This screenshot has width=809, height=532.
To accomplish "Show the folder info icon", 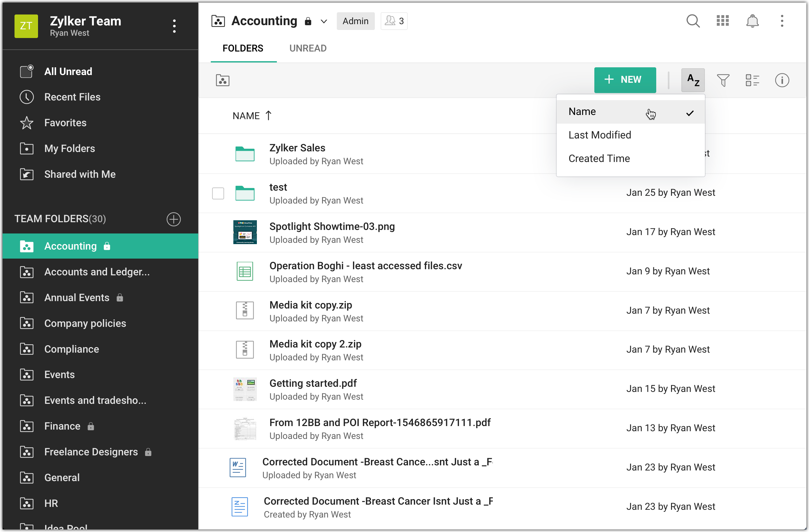I will [782, 80].
